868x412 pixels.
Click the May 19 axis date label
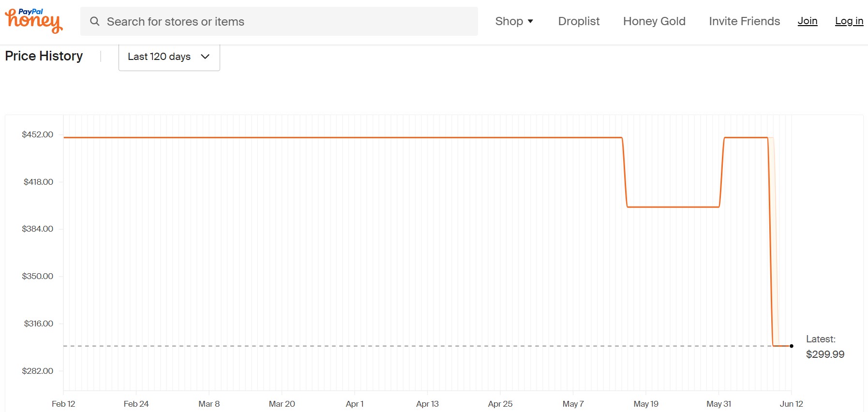click(x=646, y=404)
